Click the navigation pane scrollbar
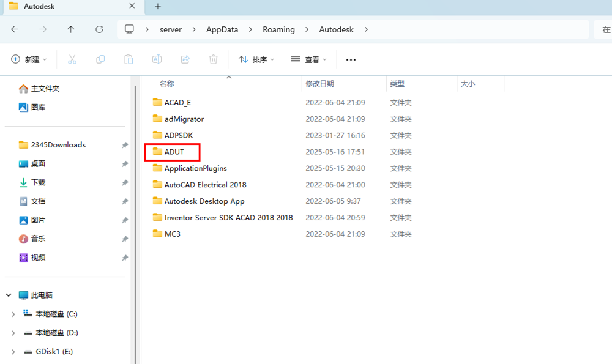Screen dimensions: 612x364 point(135,225)
